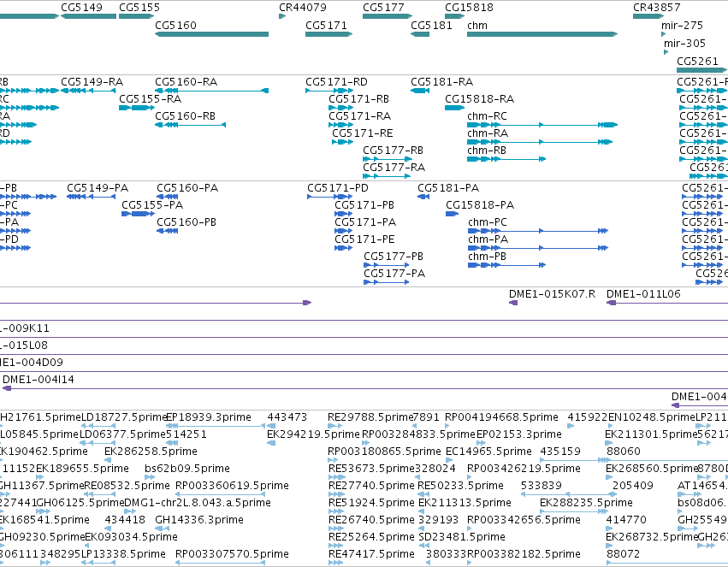728x567 pixels.
Task: Click the EC14965.5prime EST
Action: click(x=448, y=460)
